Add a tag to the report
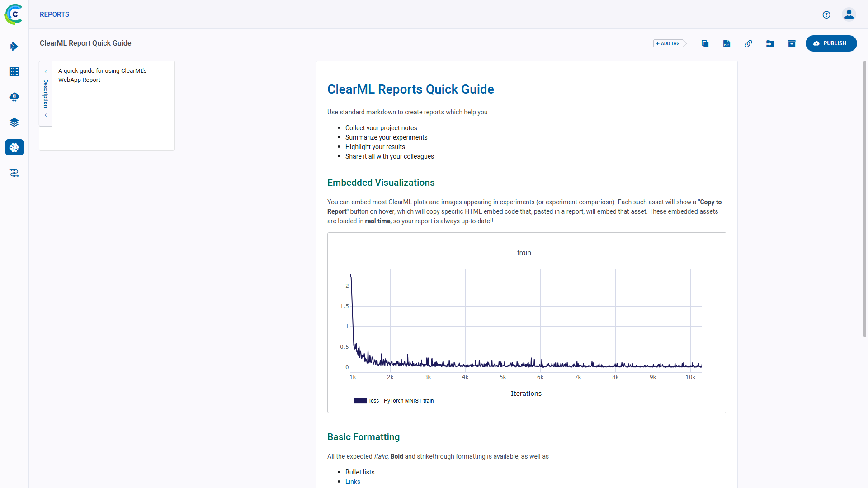The width and height of the screenshot is (868, 488). click(x=670, y=43)
